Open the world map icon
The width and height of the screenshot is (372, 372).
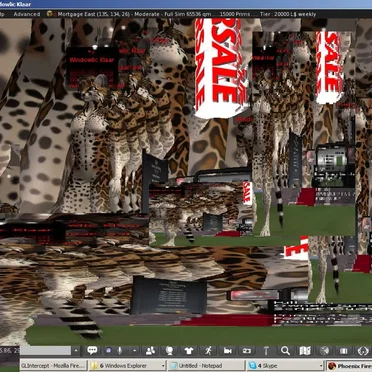(x=305, y=350)
